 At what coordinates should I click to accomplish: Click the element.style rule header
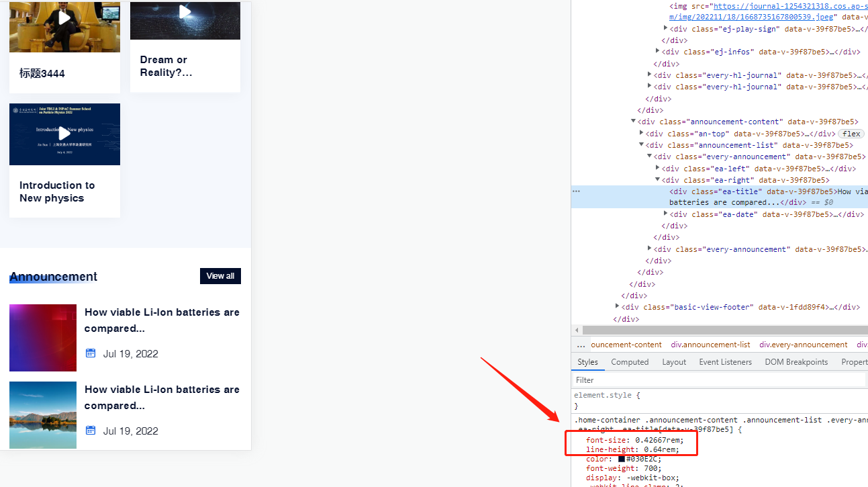[x=607, y=396]
